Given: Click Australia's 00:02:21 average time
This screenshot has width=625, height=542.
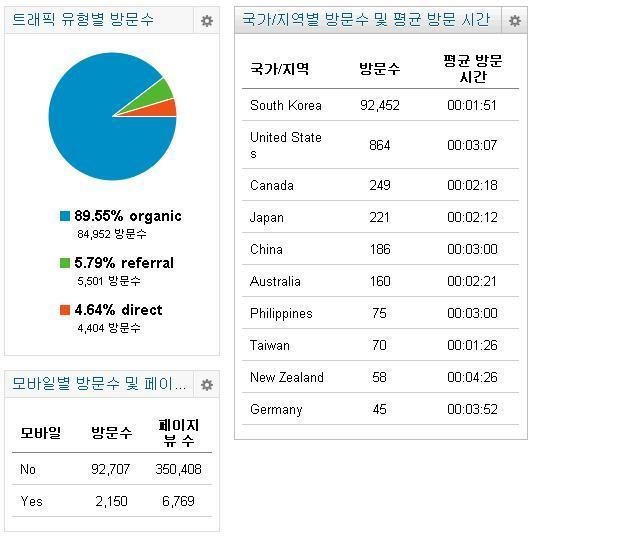Looking at the screenshot, I should 472,281.
